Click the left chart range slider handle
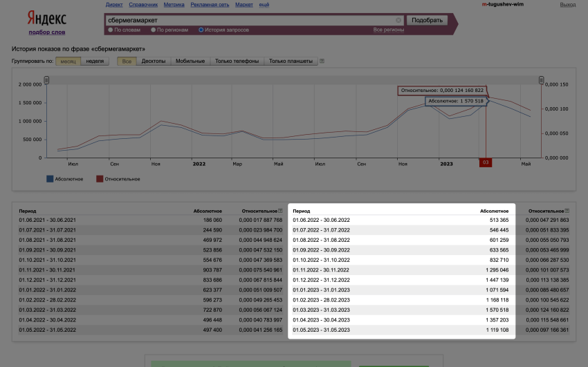588x367 pixels. tap(46, 79)
